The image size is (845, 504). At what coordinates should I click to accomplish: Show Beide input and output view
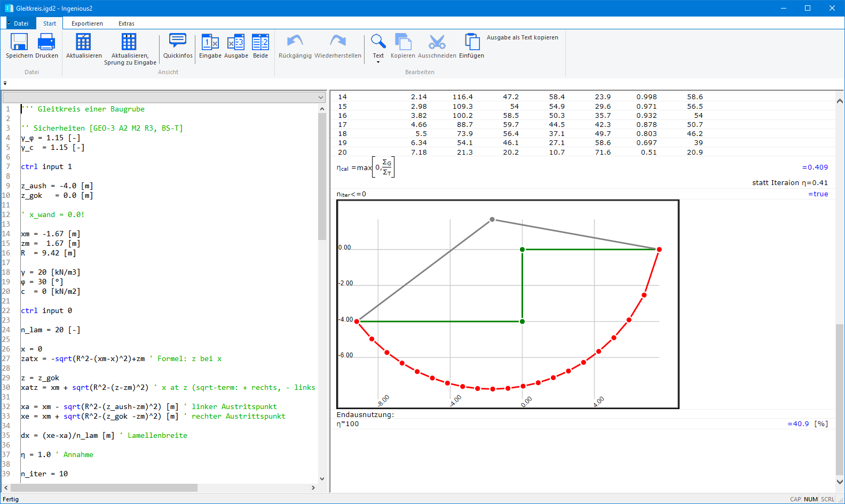click(260, 42)
